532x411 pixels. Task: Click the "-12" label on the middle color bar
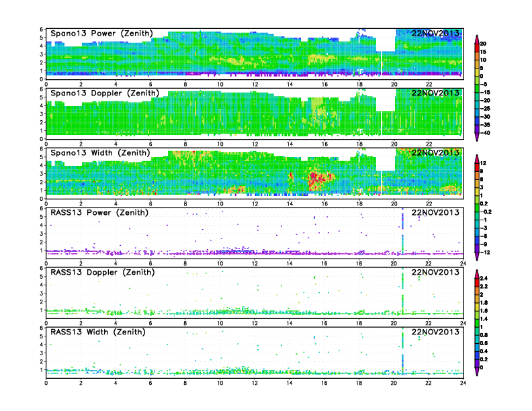click(x=485, y=253)
